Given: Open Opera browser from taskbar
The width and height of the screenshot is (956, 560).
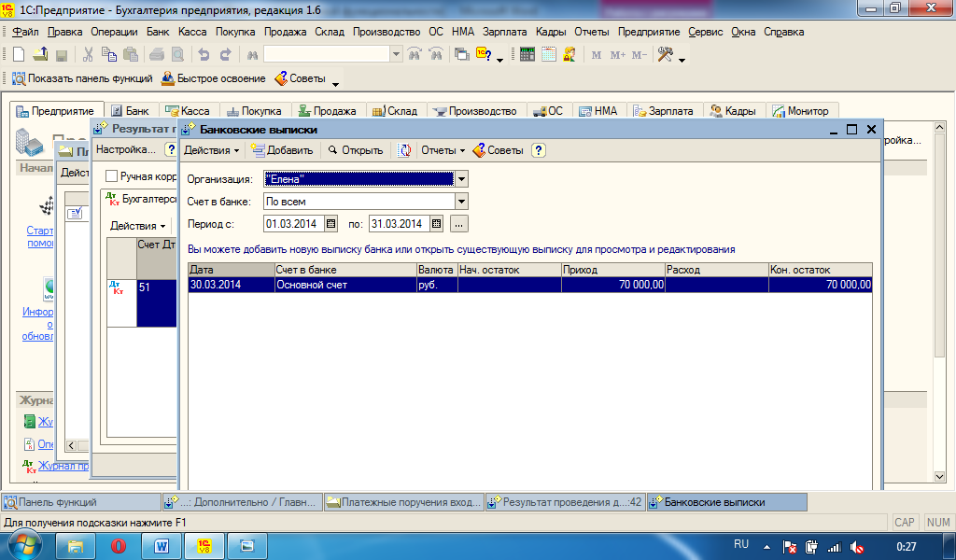Looking at the screenshot, I should [119, 546].
